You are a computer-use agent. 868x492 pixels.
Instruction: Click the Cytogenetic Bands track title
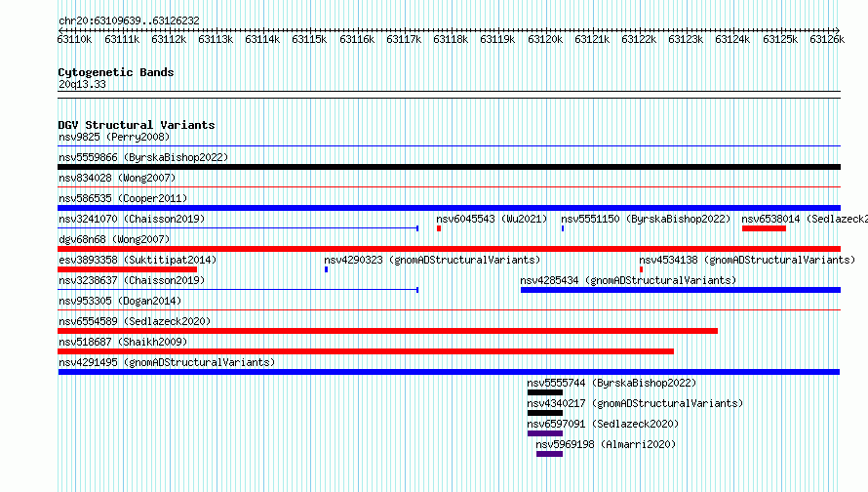click(x=116, y=72)
